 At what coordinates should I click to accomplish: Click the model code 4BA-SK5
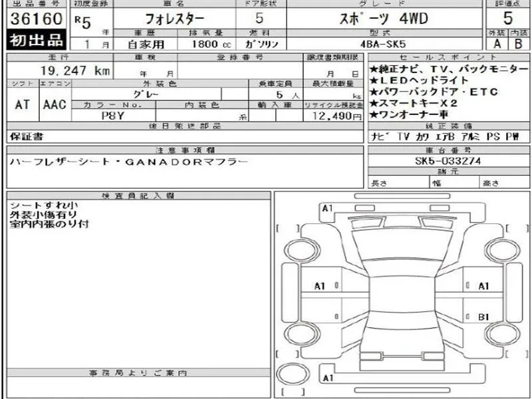point(384,44)
